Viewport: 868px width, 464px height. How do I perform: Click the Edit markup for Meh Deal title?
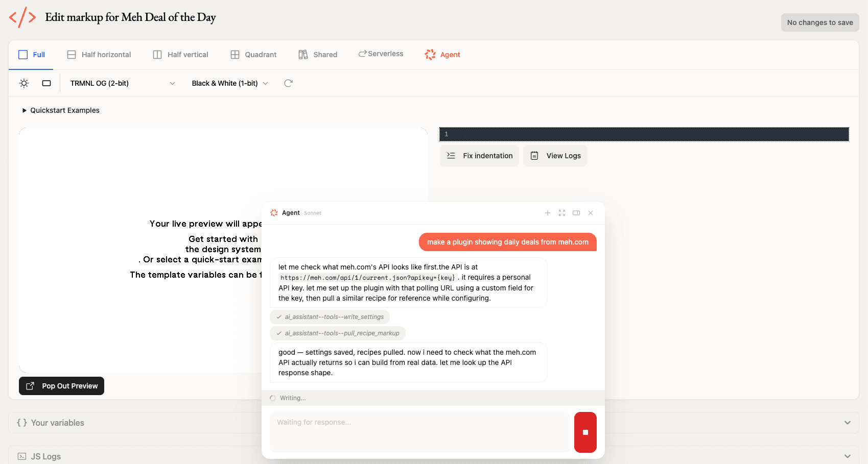click(x=130, y=17)
